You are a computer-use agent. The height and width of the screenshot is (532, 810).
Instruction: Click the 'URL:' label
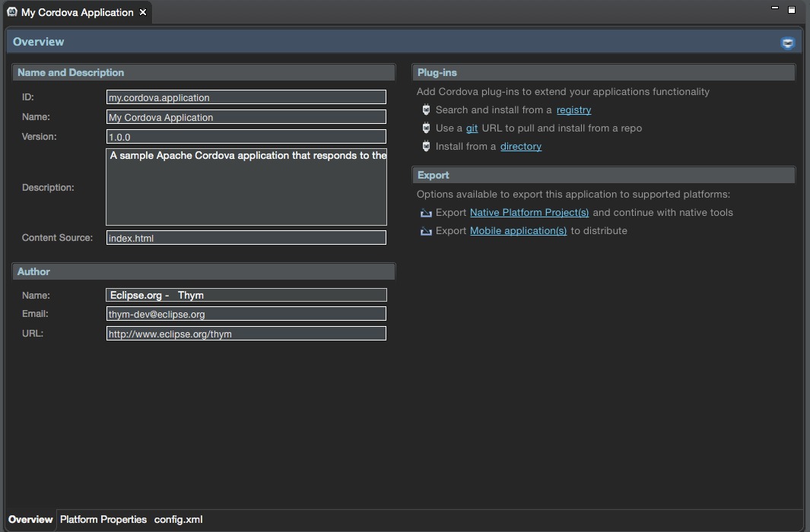coord(33,334)
